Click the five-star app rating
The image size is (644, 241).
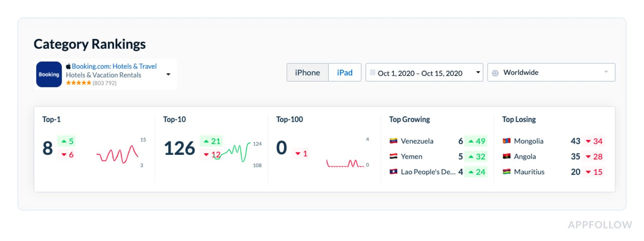[78, 83]
